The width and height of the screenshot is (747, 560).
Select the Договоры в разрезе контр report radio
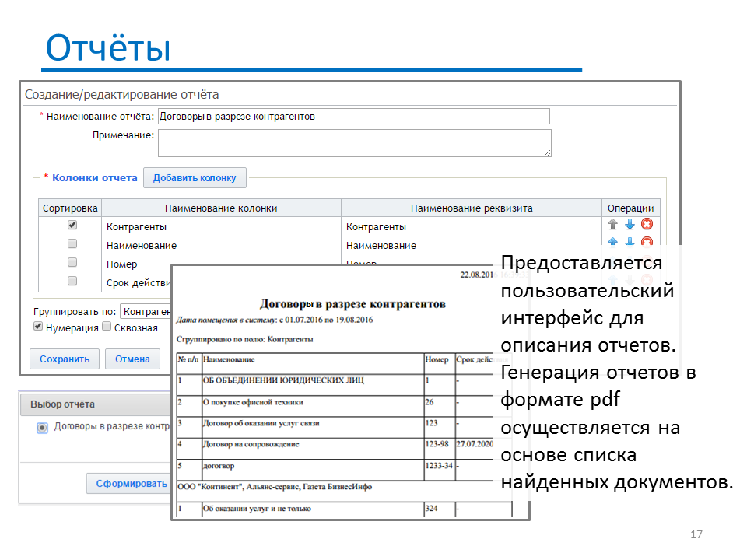(x=42, y=428)
